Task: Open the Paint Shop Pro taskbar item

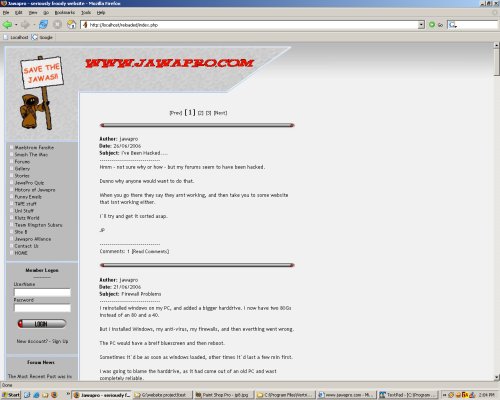Action: coord(223,395)
